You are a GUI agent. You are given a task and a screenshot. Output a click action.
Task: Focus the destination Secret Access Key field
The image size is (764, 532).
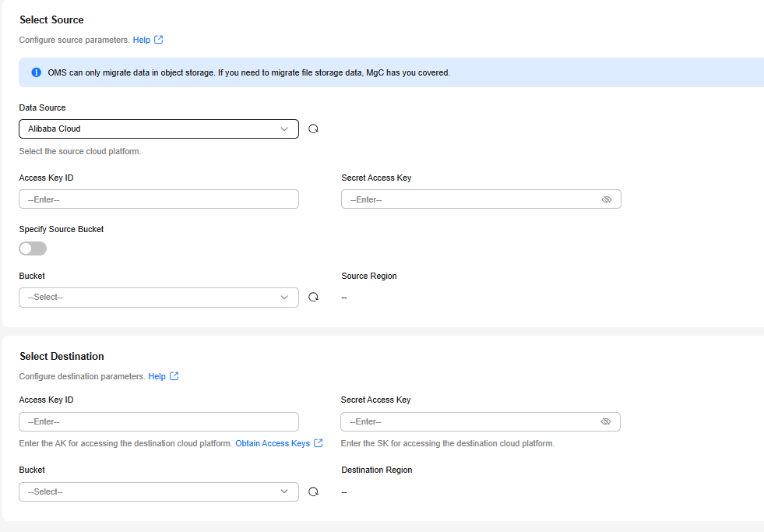tap(481, 421)
